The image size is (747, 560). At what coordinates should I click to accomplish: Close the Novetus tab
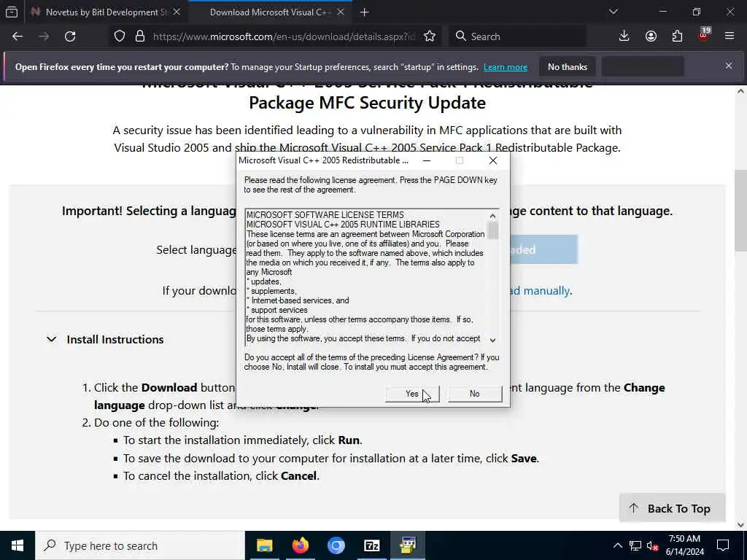pyautogui.click(x=177, y=12)
